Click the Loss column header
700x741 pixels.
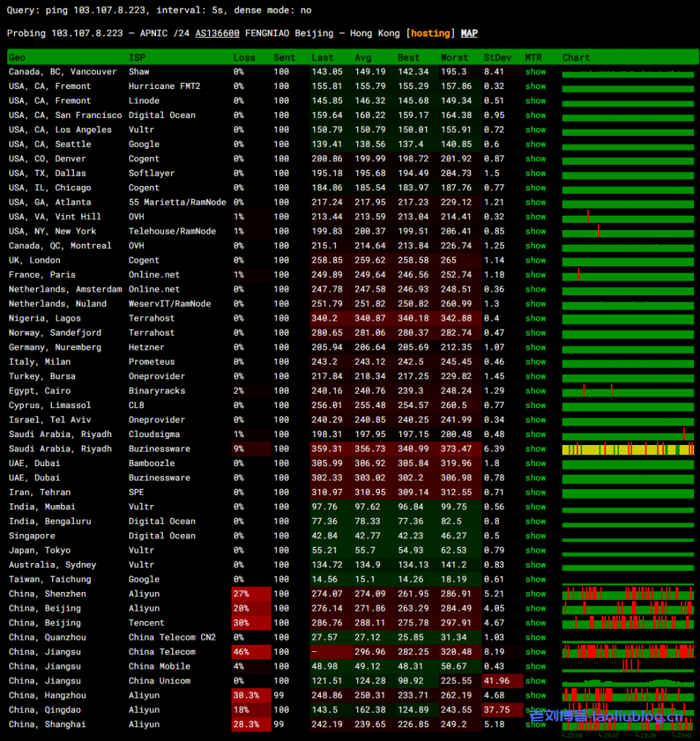point(244,57)
